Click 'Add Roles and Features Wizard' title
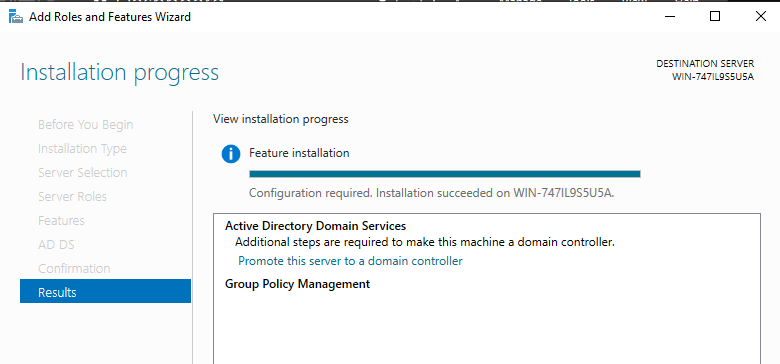 click(x=110, y=17)
